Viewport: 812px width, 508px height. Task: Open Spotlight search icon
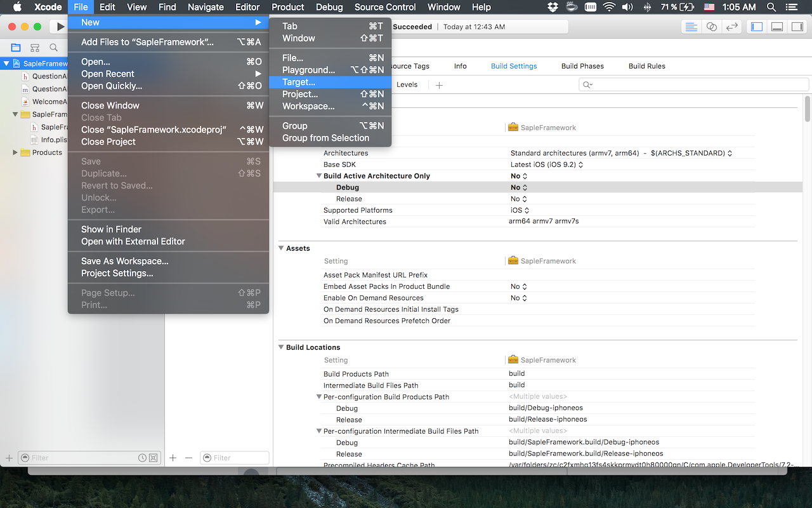(771, 7)
